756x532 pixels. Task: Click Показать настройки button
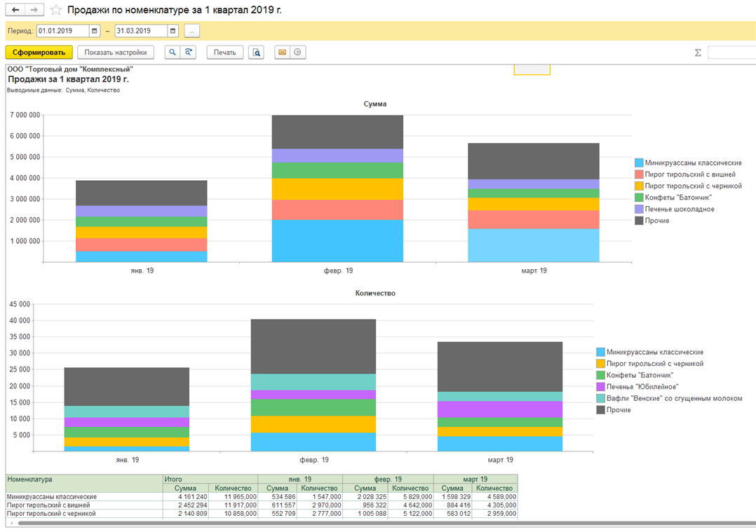coord(115,53)
